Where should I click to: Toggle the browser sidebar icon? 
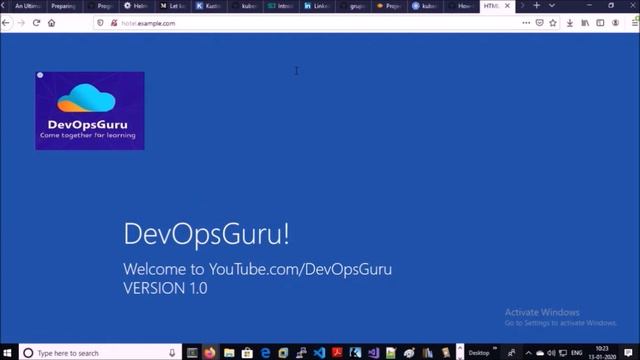[x=600, y=23]
